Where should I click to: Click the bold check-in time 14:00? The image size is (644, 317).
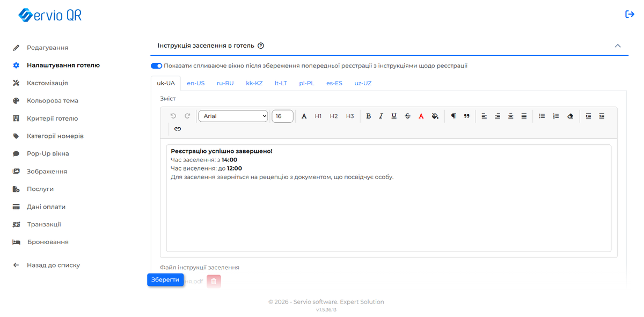point(229,160)
